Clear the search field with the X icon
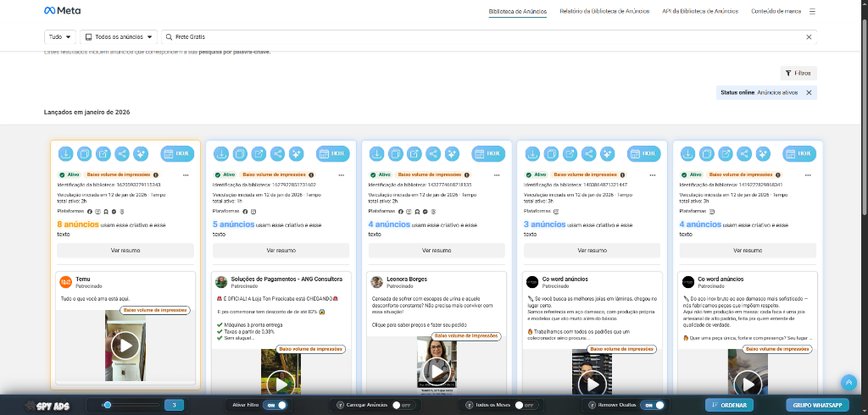The height and width of the screenshot is (415, 868). pyautogui.click(x=808, y=37)
